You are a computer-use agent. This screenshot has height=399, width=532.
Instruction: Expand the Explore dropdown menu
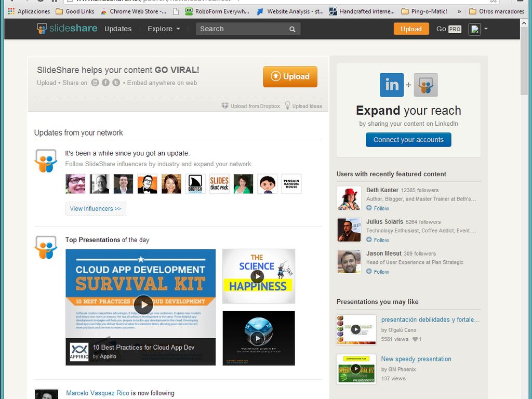164,29
